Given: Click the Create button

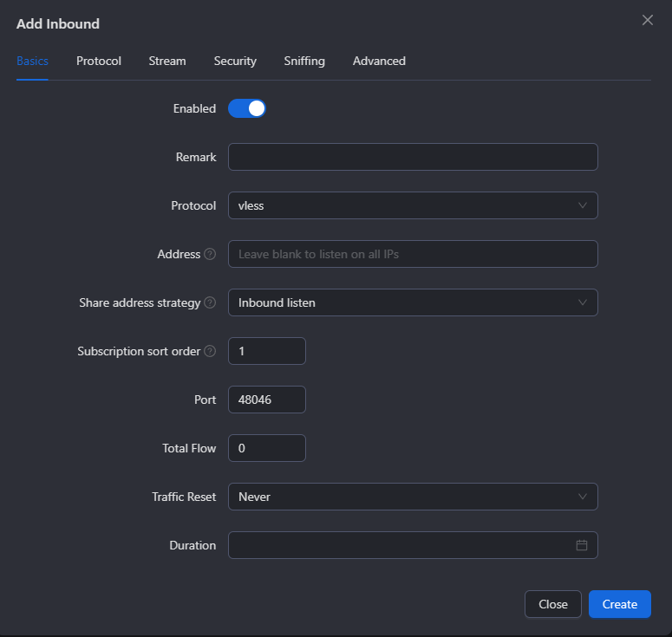Looking at the screenshot, I should click(620, 604).
